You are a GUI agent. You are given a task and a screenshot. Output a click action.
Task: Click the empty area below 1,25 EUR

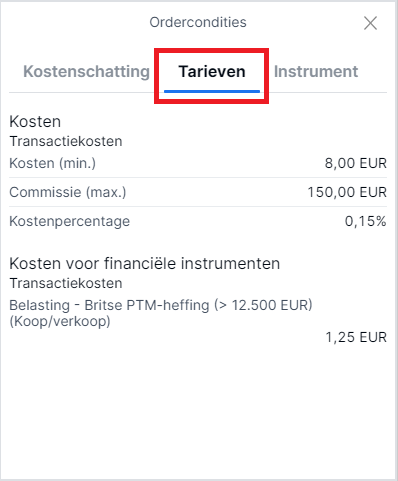pyautogui.click(x=199, y=410)
